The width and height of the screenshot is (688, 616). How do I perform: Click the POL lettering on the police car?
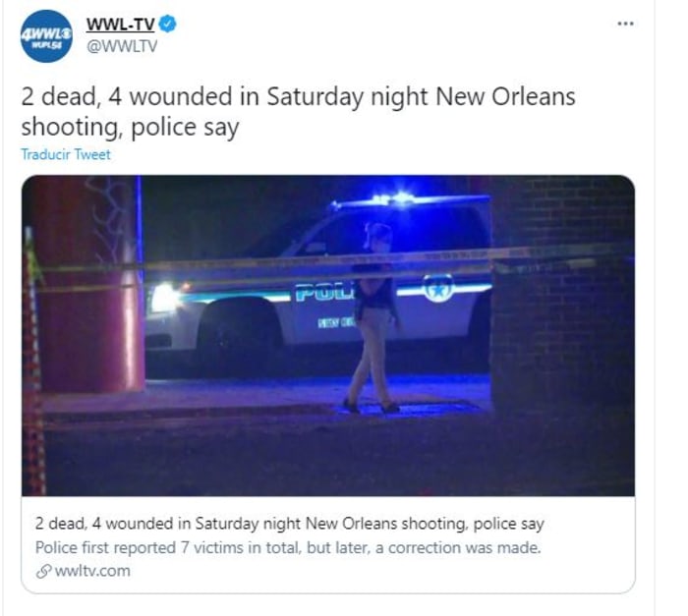(325, 293)
